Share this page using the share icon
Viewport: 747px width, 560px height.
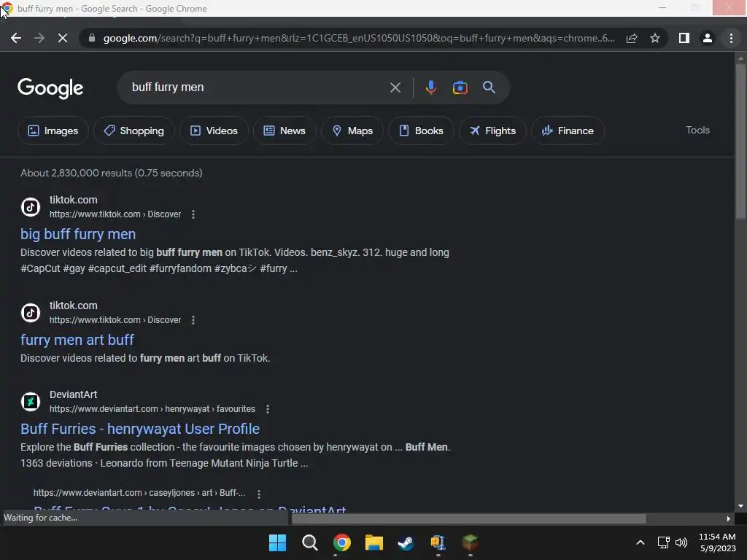[x=632, y=38]
